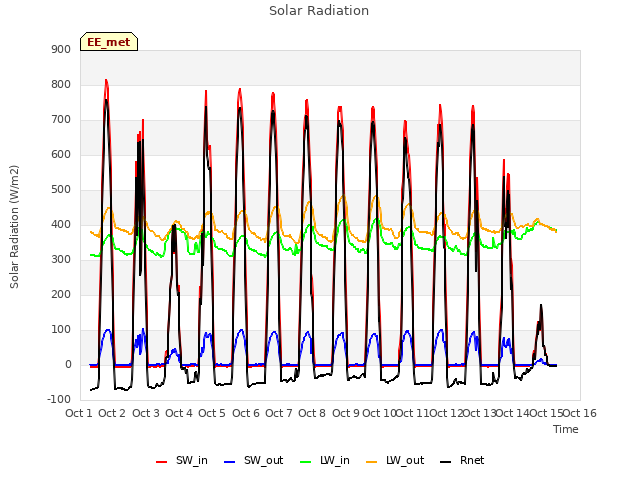Click the orange LW_out legend swatch
640x480 pixels.
(x=372, y=462)
